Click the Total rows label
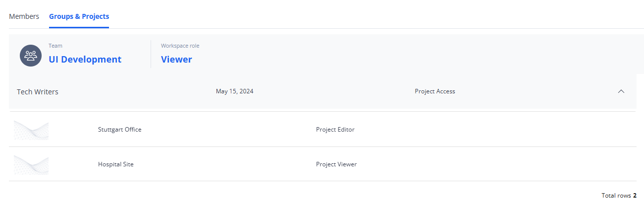Image resolution: width=644 pixels, height=213 pixels. coord(616,196)
